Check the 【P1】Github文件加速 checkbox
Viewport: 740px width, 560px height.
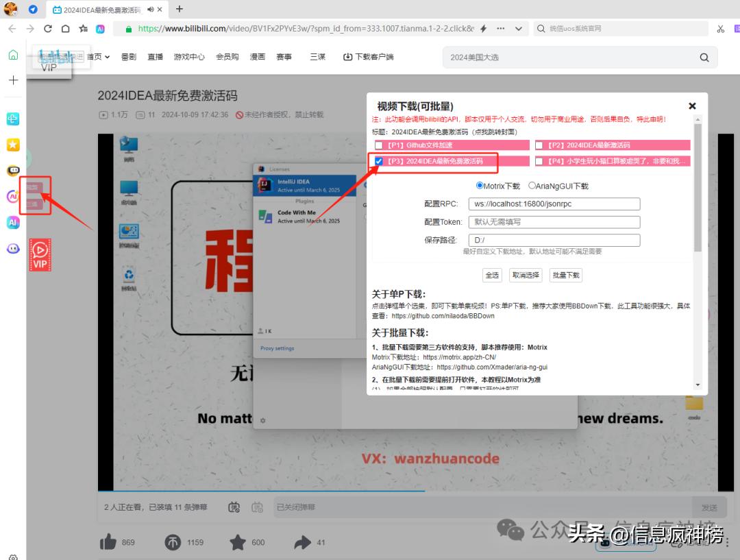pos(378,145)
